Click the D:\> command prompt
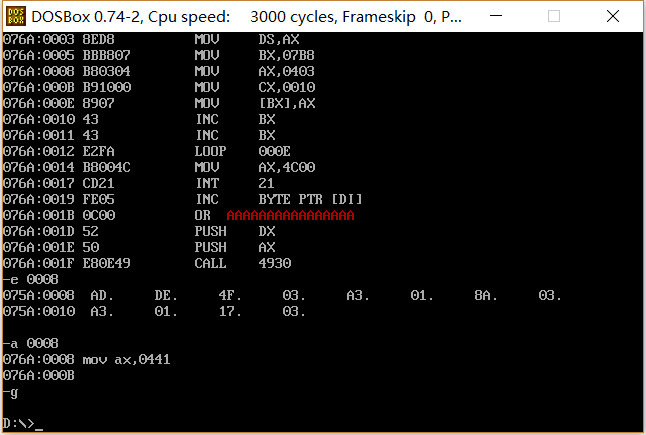 coord(19,423)
